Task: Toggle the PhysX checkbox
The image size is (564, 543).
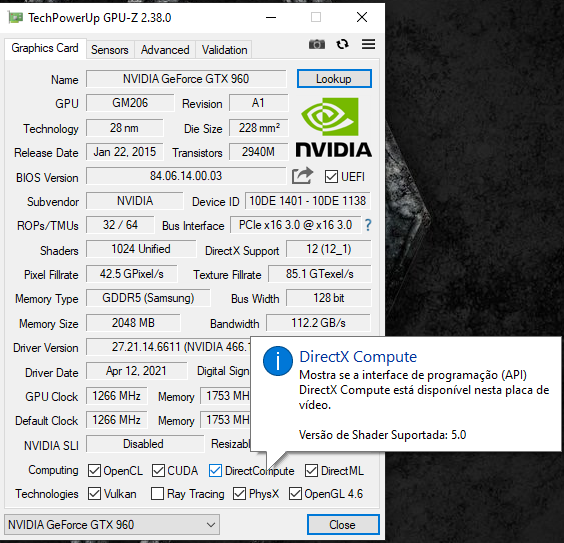Action: point(240,493)
